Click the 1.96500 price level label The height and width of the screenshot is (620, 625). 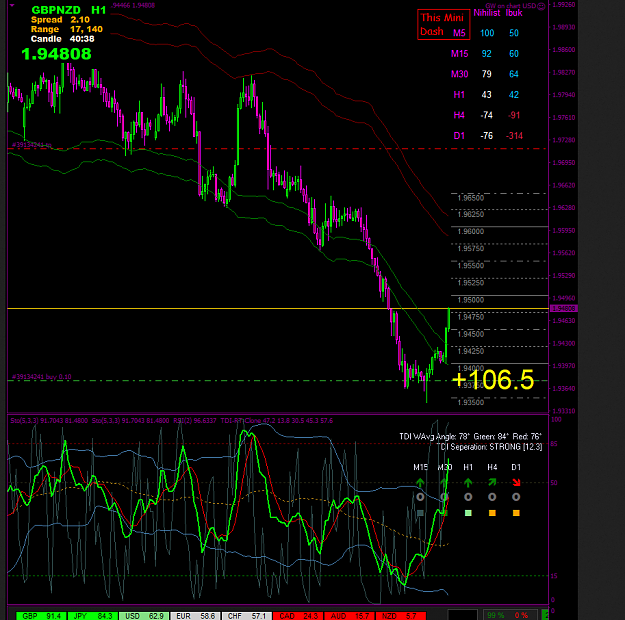click(x=471, y=198)
